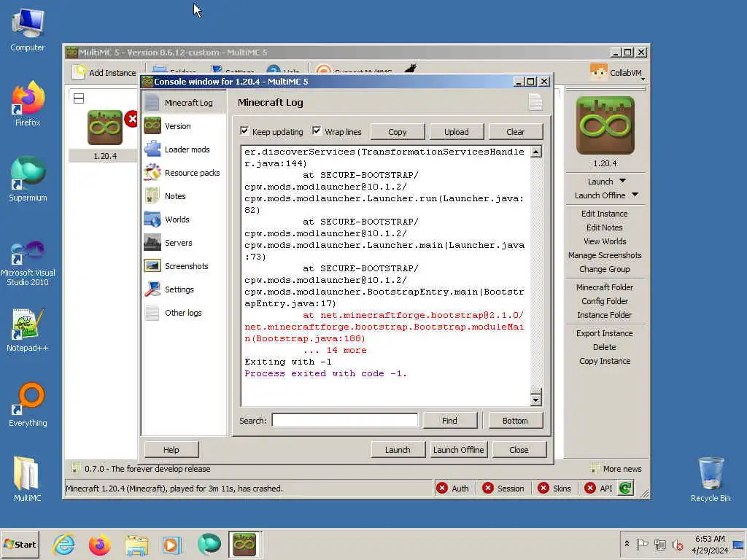Click the Clear log button
Viewport: 747px width, 560px height.
click(516, 132)
